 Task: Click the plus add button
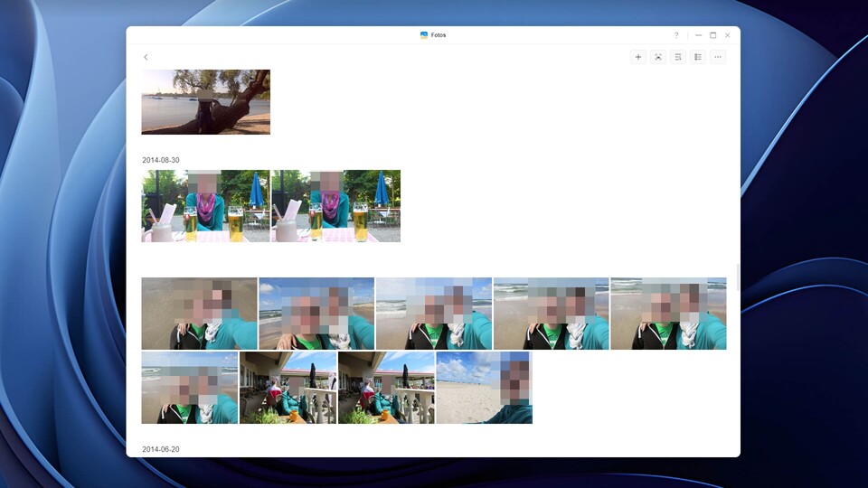(638, 57)
